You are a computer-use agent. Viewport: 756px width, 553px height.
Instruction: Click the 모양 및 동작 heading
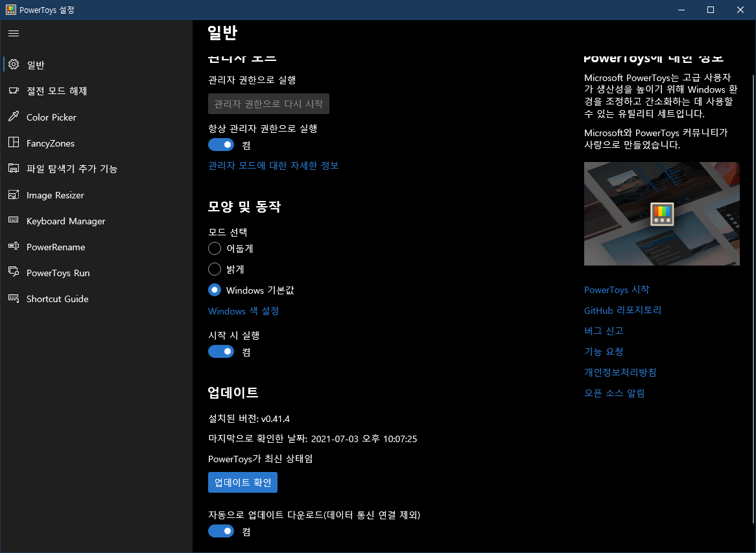point(244,206)
